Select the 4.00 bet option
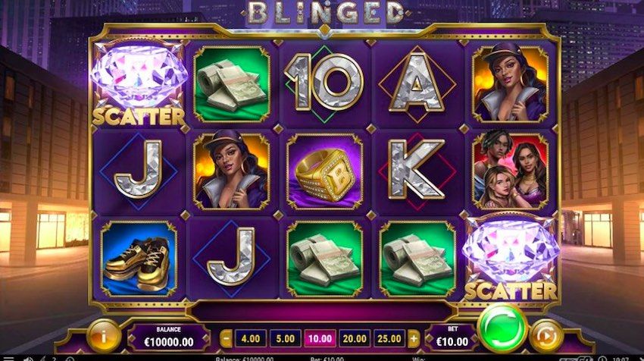 coord(251,339)
